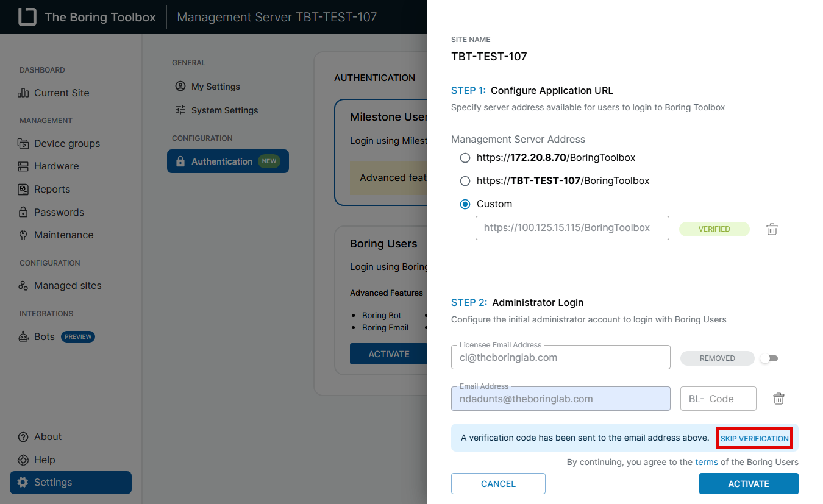Delete the custom URL with trash icon
Image resolution: width=823 pixels, height=504 pixels.
(x=772, y=229)
